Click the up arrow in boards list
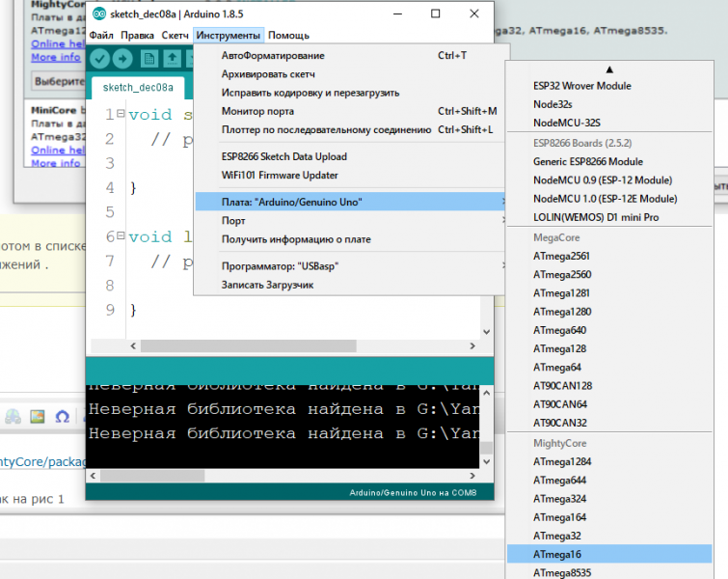 (x=609, y=69)
